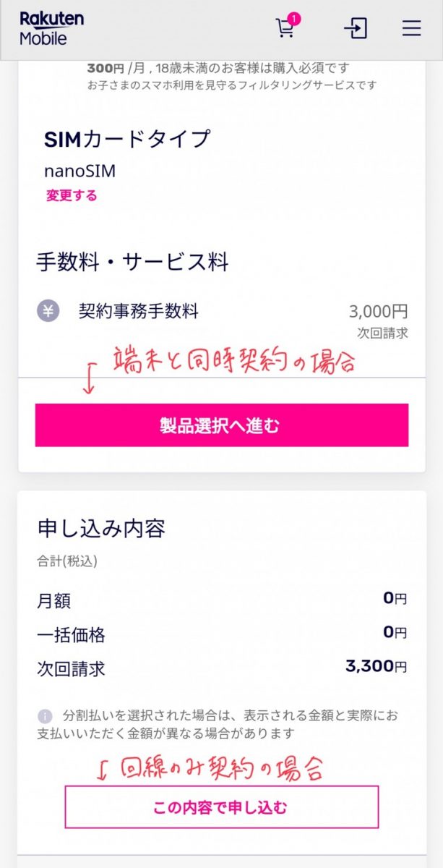Open the hamburger menu
Image resolution: width=443 pixels, height=868 pixels.
[x=411, y=28]
